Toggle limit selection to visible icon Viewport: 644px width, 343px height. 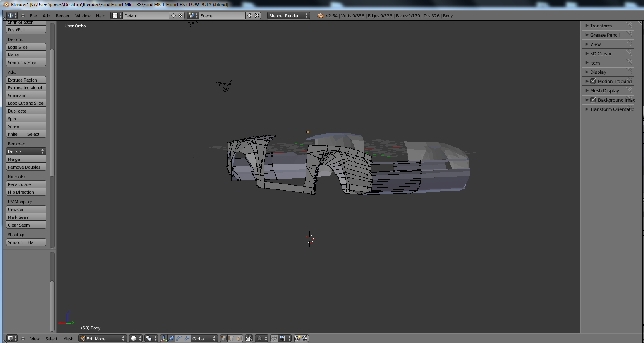[249, 338]
